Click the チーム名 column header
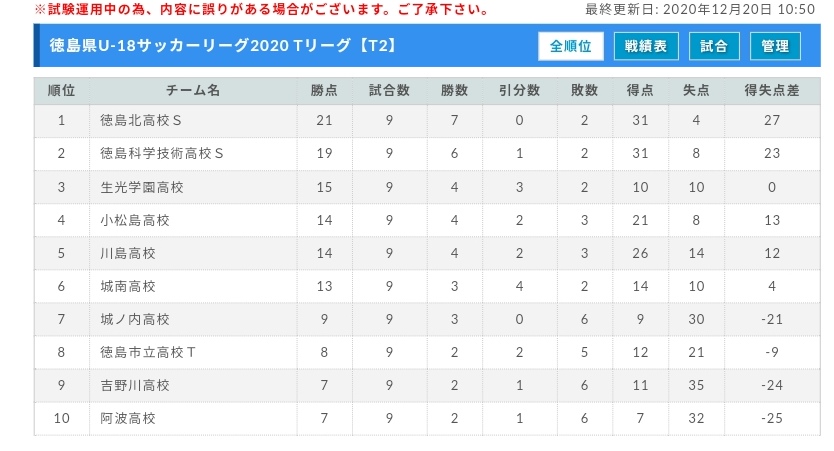Screen dimensions: 834x451 tap(193, 90)
